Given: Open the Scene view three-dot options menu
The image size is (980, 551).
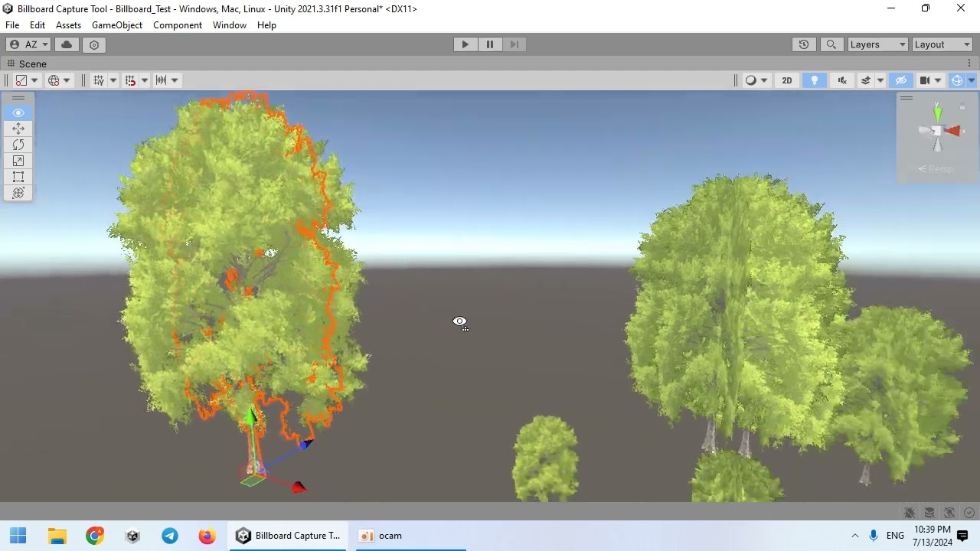Looking at the screenshot, I should coord(969,64).
